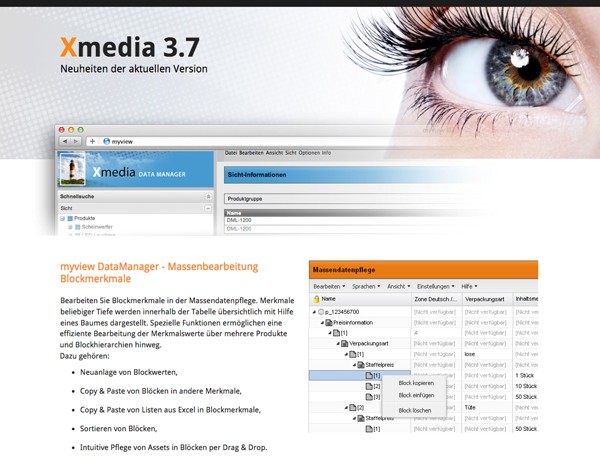Choose Block löschen from context menu
Screen dimensions: 600x461
[x=415, y=411]
